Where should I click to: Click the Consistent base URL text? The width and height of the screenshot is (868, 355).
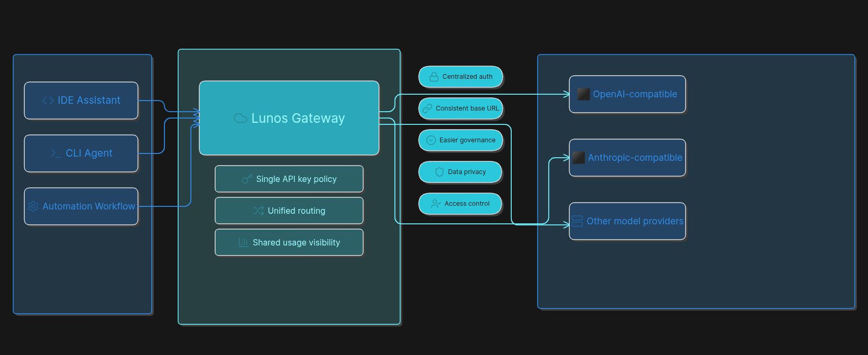click(x=467, y=108)
